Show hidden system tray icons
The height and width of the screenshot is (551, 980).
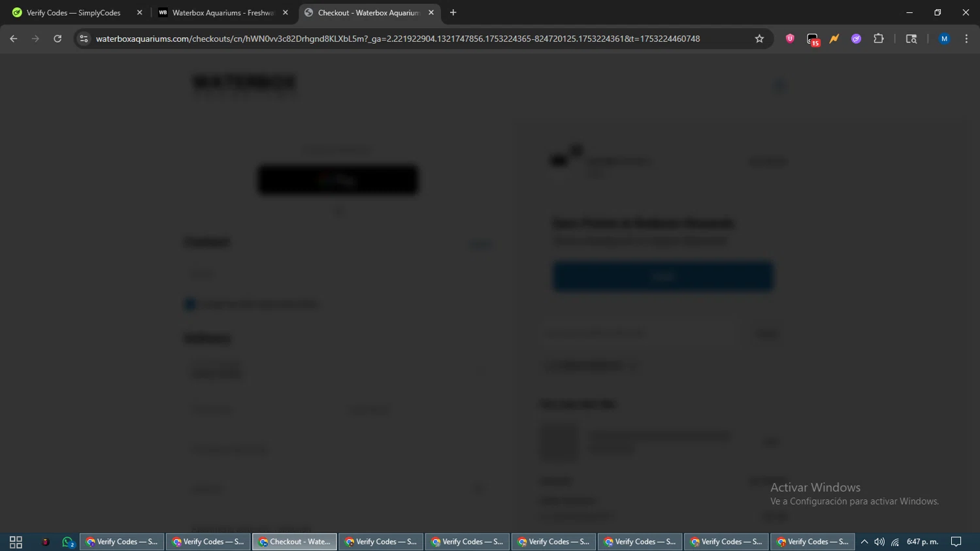coord(864,542)
